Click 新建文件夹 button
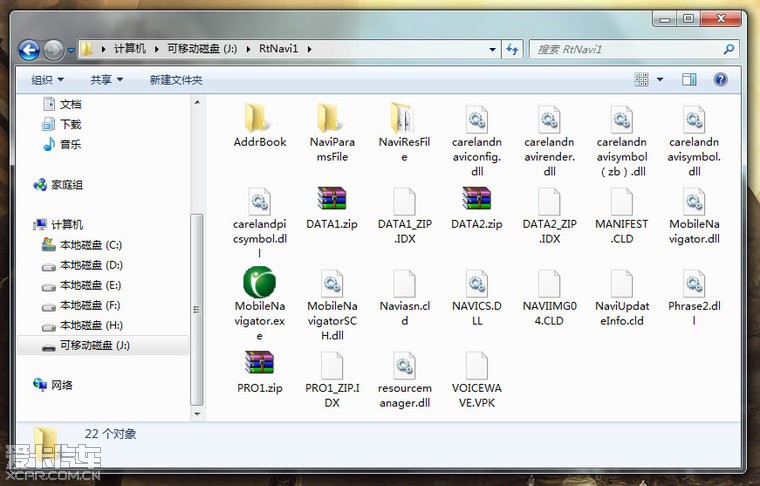 click(176, 79)
